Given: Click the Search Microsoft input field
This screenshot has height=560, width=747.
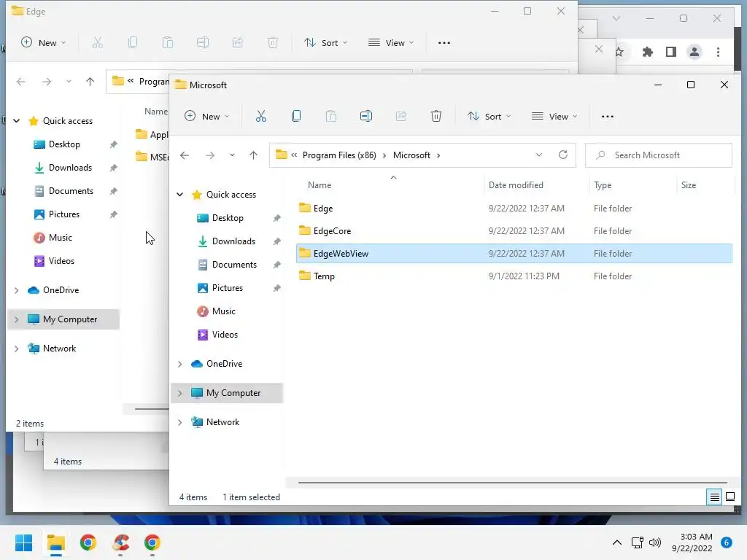Looking at the screenshot, I should [x=659, y=155].
